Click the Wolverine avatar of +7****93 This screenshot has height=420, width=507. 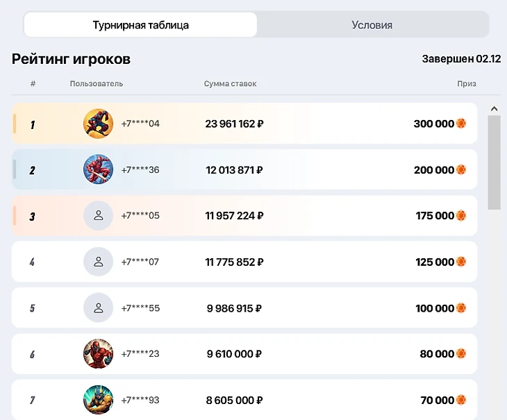click(99, 400)
